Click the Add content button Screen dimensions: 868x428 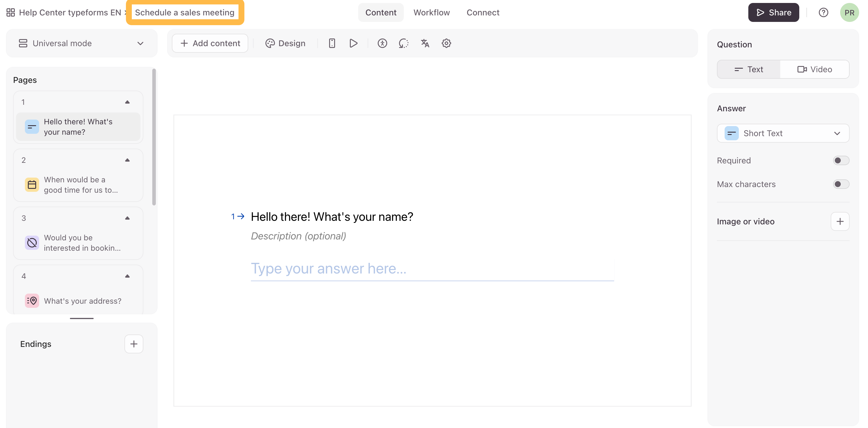210,43
